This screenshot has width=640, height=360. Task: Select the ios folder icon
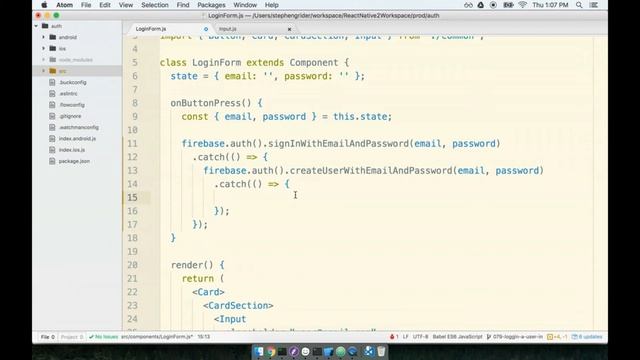[x=53, y=49]
